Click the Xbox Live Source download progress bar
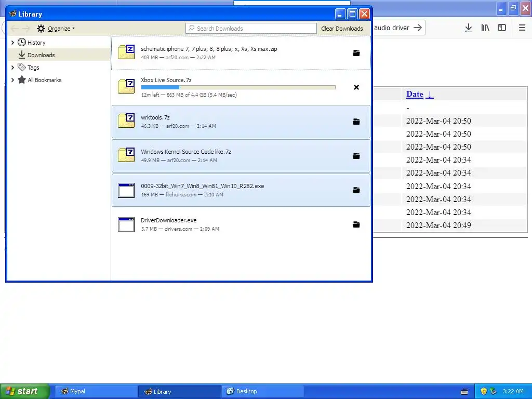 click(x=238, y=87)
